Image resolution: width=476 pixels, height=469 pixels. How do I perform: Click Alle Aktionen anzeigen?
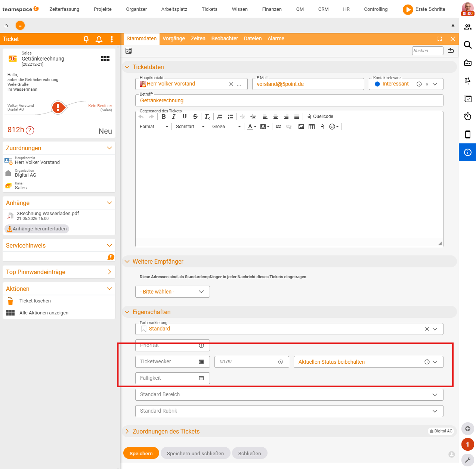point(44,313)
